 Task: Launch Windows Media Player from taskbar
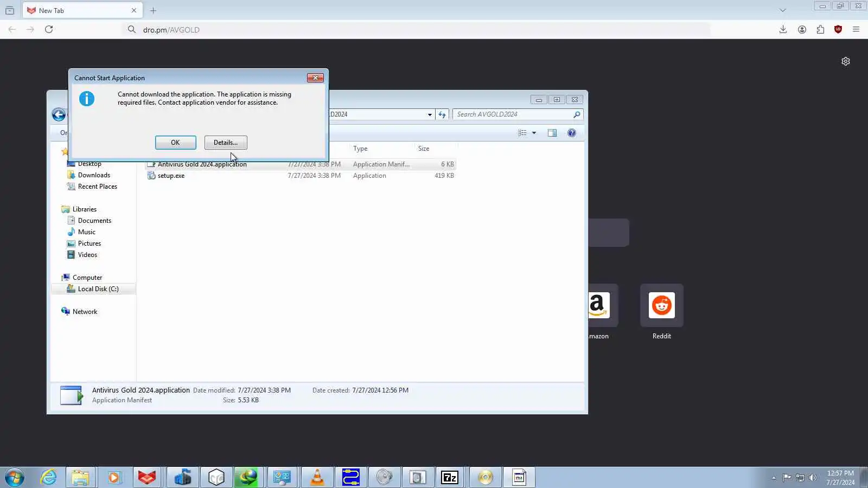coord(114,477)
